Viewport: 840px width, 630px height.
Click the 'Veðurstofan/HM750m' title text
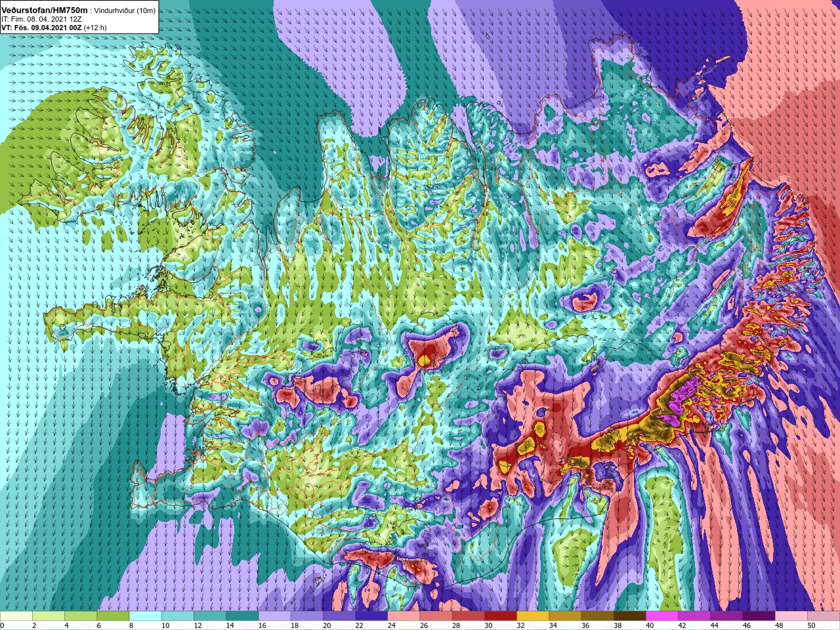[x=45, y=10]
